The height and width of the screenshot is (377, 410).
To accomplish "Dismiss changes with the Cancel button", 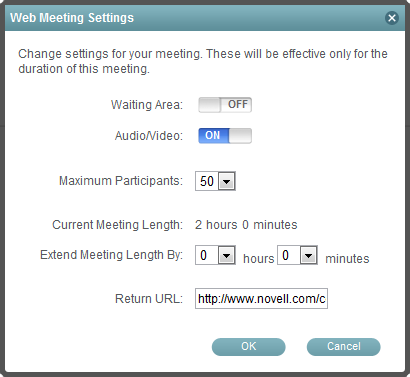I will coord(344,347).
